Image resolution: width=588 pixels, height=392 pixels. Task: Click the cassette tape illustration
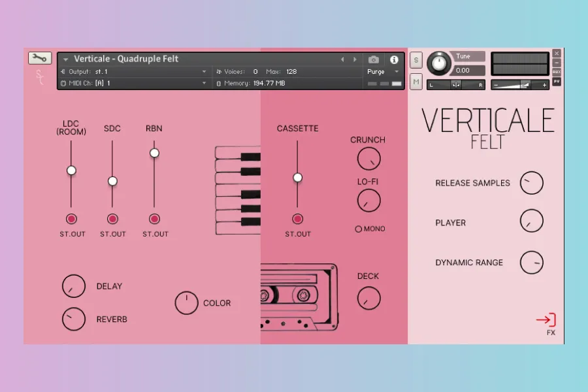[x=299, y=296]
